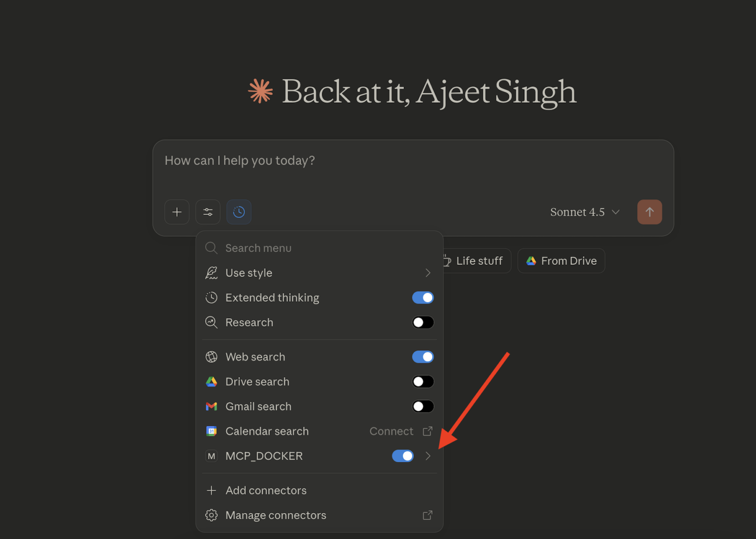Expand the Use style submenu
Screen dimensions: 756x539
click(427, 272)
